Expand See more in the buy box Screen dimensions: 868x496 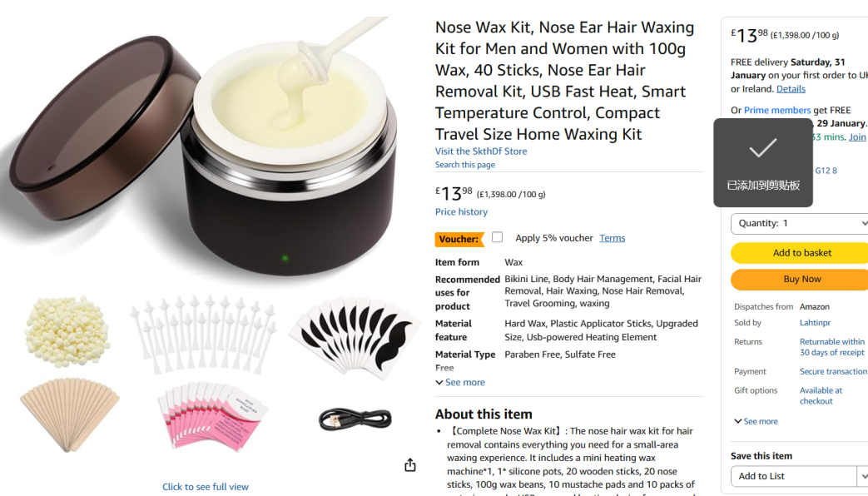(x=756, y=421)
